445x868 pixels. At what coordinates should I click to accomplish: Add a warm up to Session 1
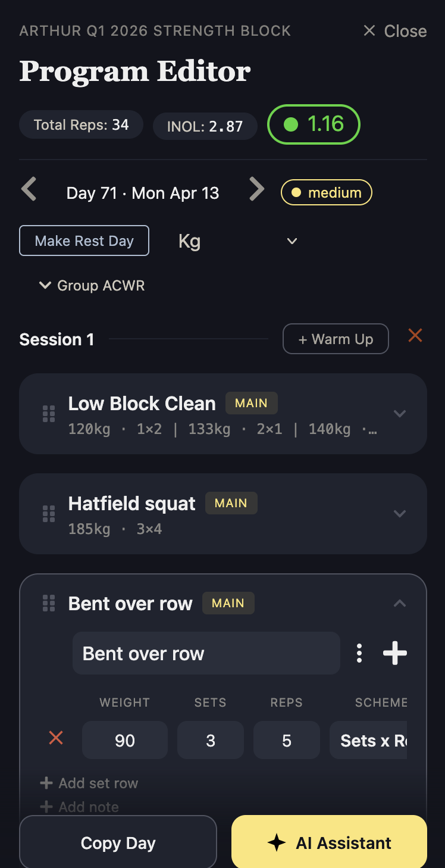point(336,339)
